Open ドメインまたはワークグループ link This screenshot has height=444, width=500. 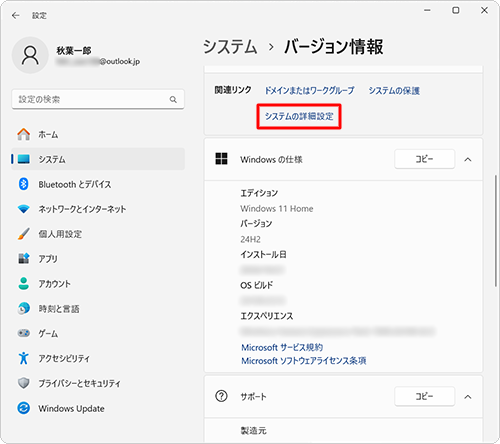click(x=309, y=90)
